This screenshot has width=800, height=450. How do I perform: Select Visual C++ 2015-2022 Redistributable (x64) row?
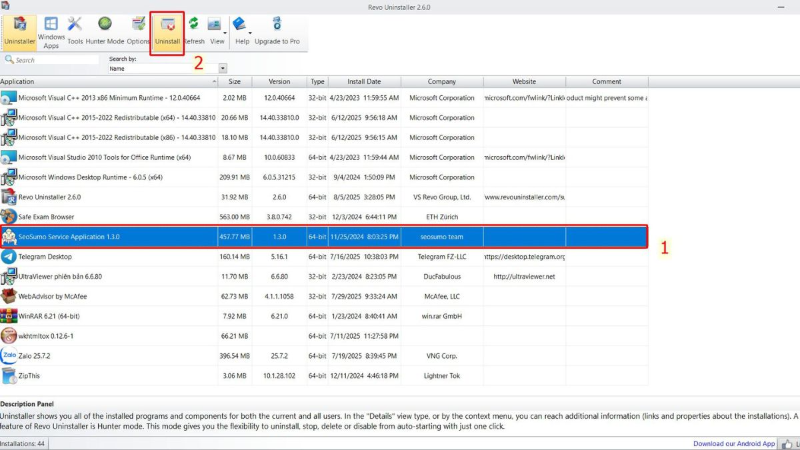324,118
